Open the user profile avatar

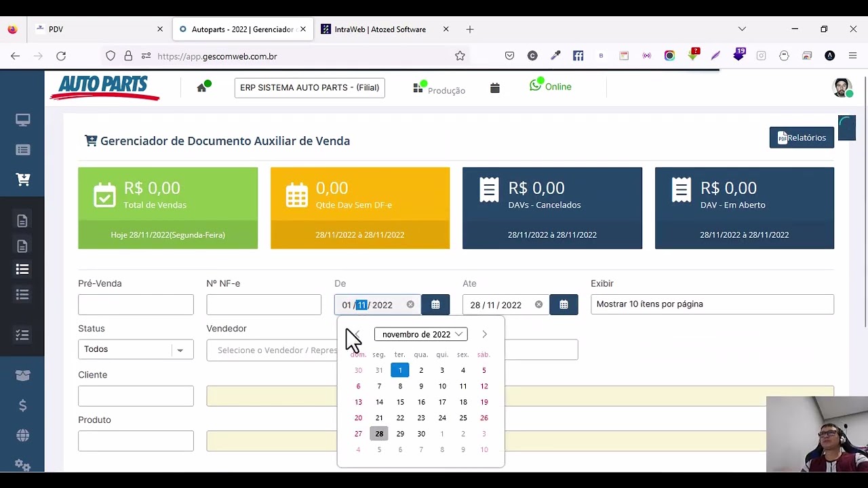(842, 87)
